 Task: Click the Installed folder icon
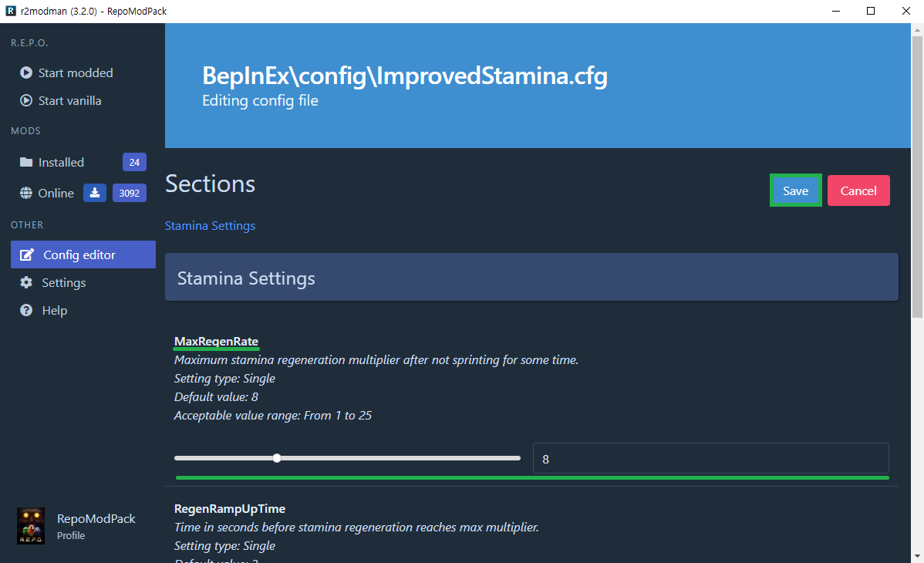pyautogui.click(x=26, y=162)
